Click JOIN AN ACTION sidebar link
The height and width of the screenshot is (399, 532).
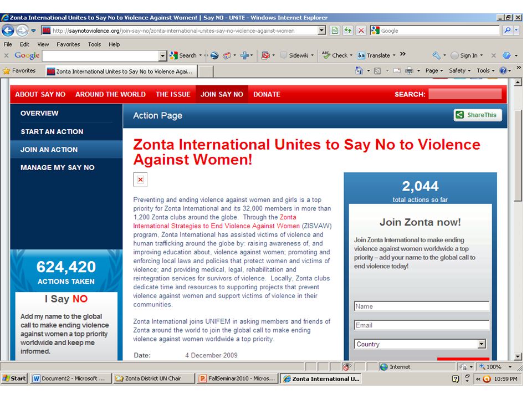pyautogui.click(x=49, y=150)
